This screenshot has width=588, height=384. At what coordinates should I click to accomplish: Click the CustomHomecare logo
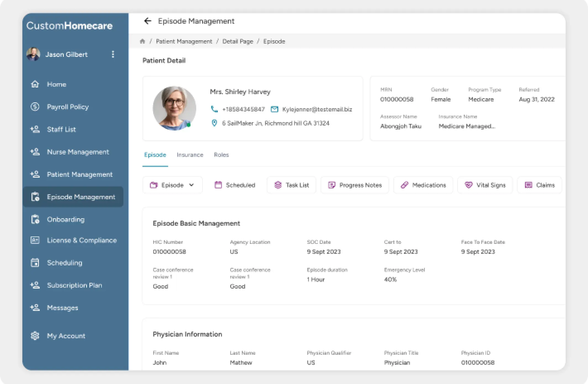[69, 26]
